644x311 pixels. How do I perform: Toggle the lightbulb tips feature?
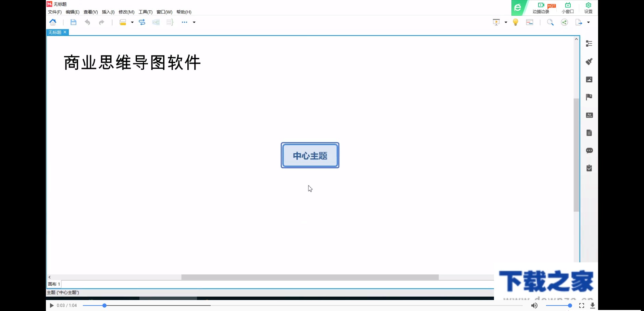516,22
